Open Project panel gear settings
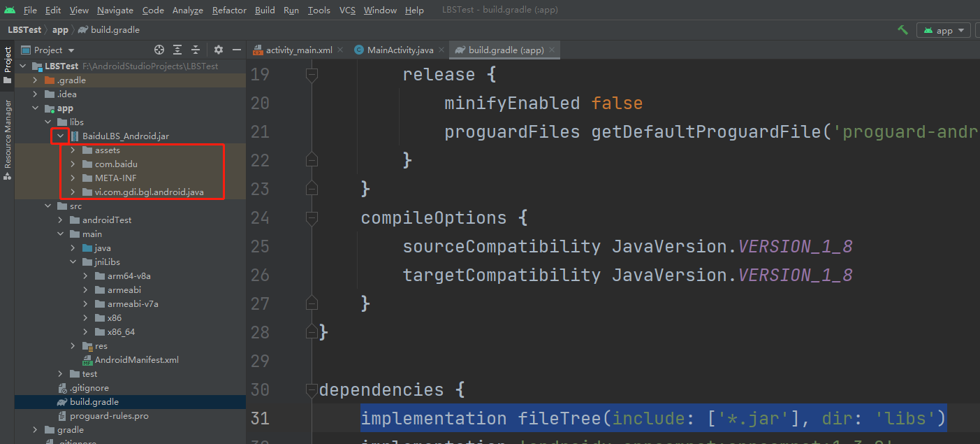This screenshot has width=980, height=444. [218, 50]
